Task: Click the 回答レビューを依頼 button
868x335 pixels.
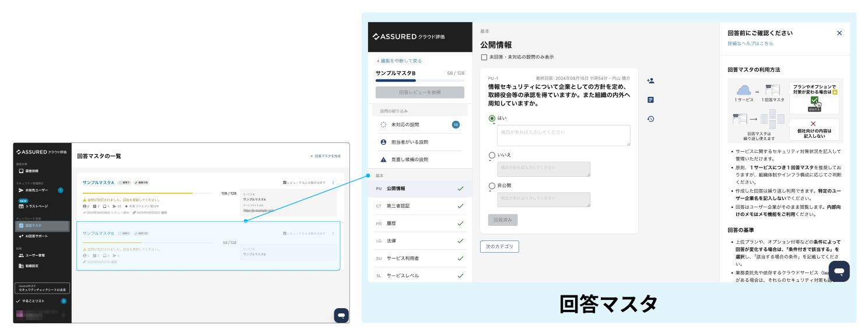Action: (420, 92)
